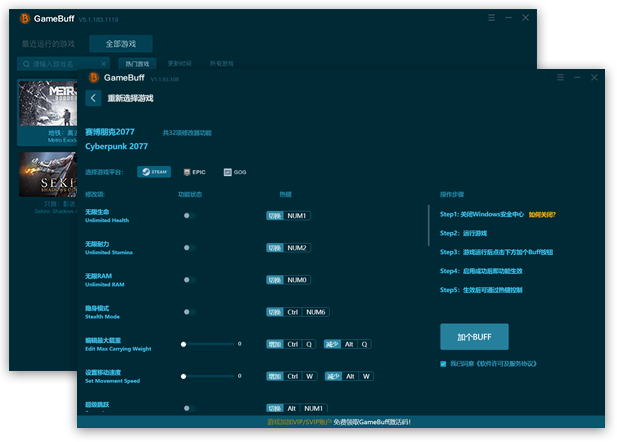Click the 加个BUFF button
617x442 pixels.
click(x=474, y=337)
